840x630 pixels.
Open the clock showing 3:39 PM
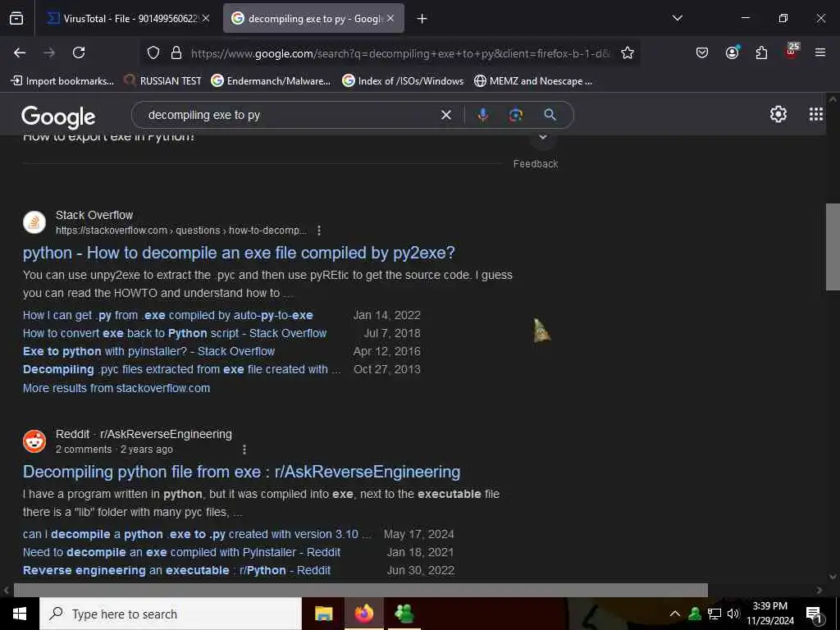click(769, 614)
